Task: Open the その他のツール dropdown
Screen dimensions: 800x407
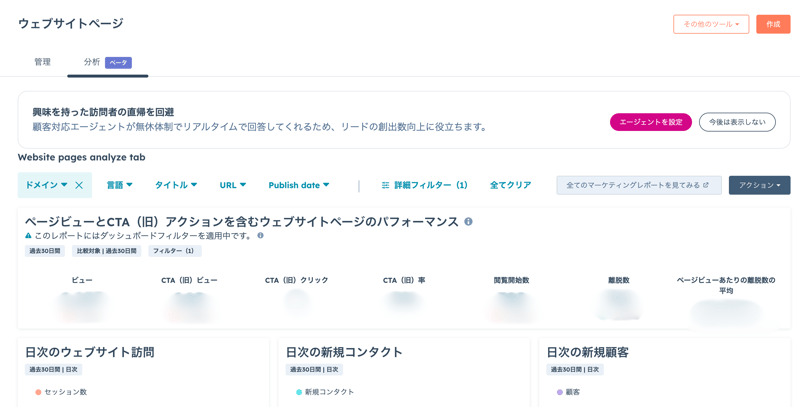Action: (x=711, y=24)
